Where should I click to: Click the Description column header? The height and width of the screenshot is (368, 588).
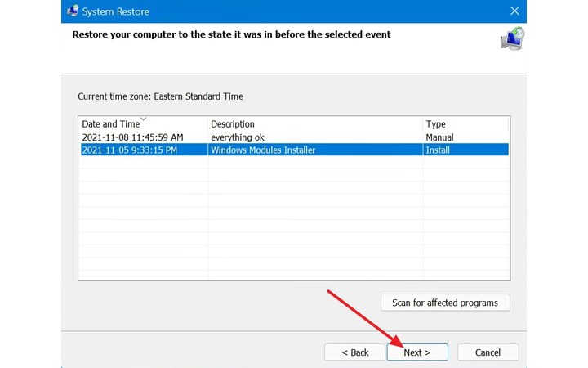pos(314,123)
